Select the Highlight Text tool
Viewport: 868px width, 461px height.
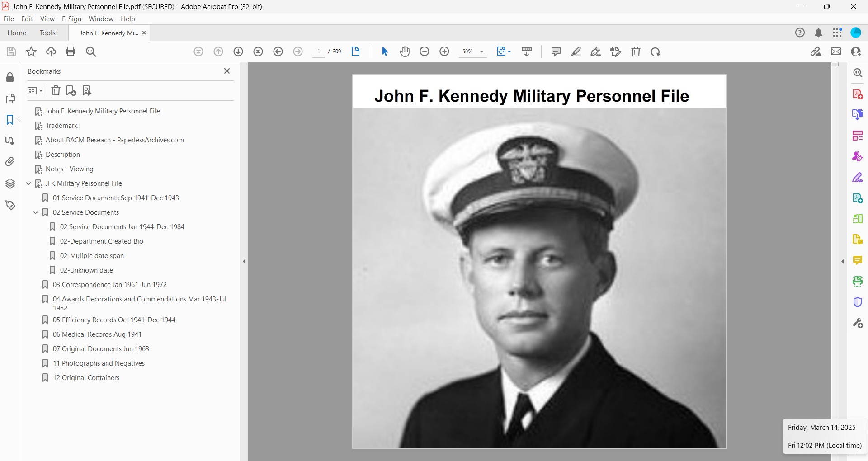point(576,52)
